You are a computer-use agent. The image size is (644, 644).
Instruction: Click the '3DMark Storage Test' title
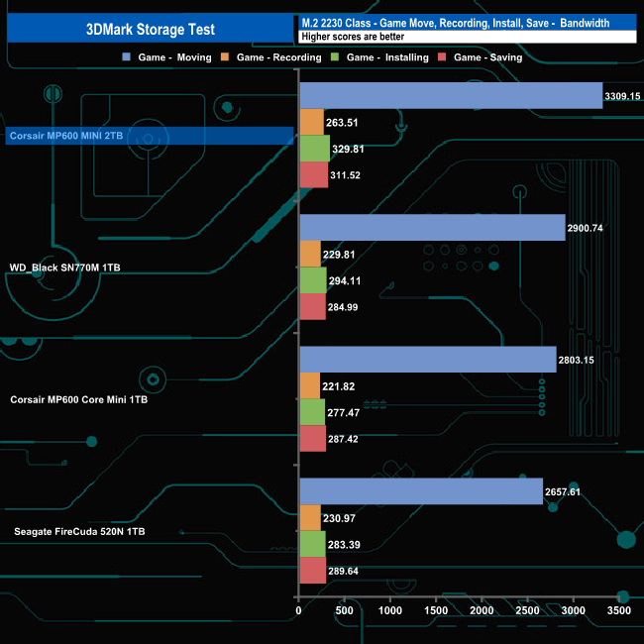click(x=151, y=29)
